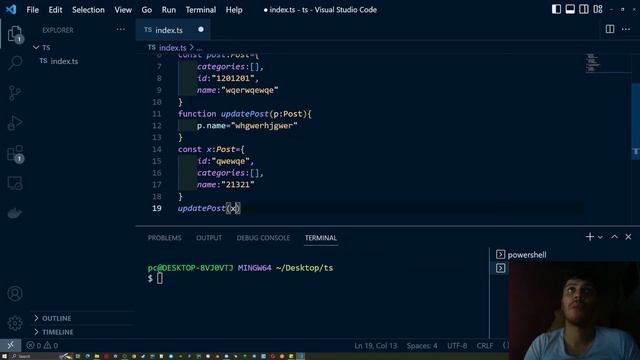Create a new terminal with plus icon

click(589, 237)
